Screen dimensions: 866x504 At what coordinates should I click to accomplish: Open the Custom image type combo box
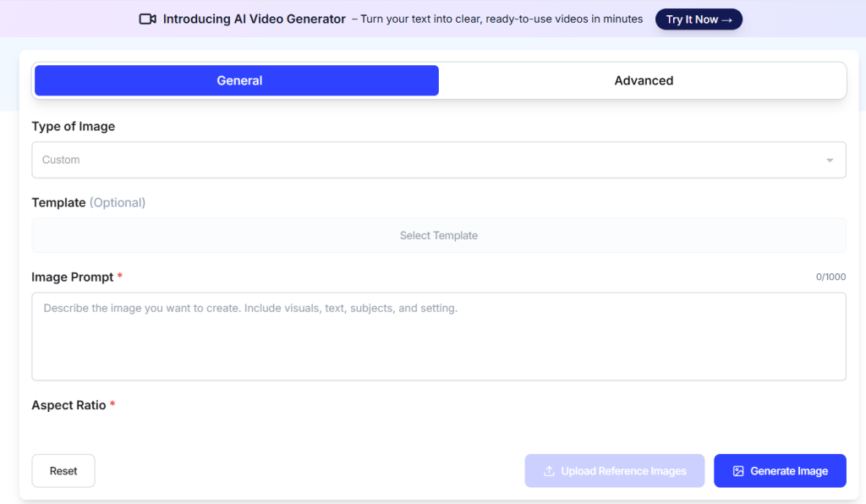(423, 160)
